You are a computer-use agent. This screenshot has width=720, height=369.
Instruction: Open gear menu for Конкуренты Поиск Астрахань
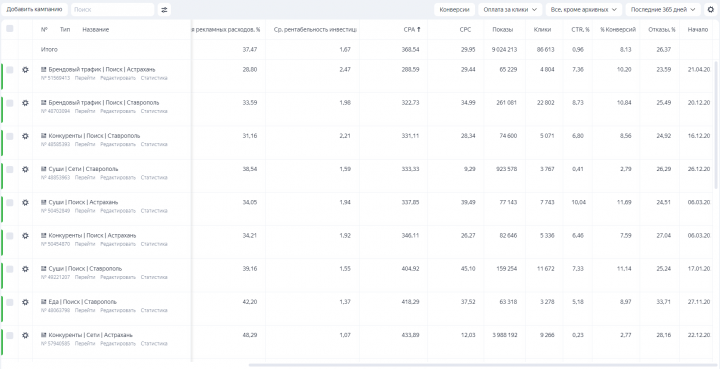coord(25,235)
